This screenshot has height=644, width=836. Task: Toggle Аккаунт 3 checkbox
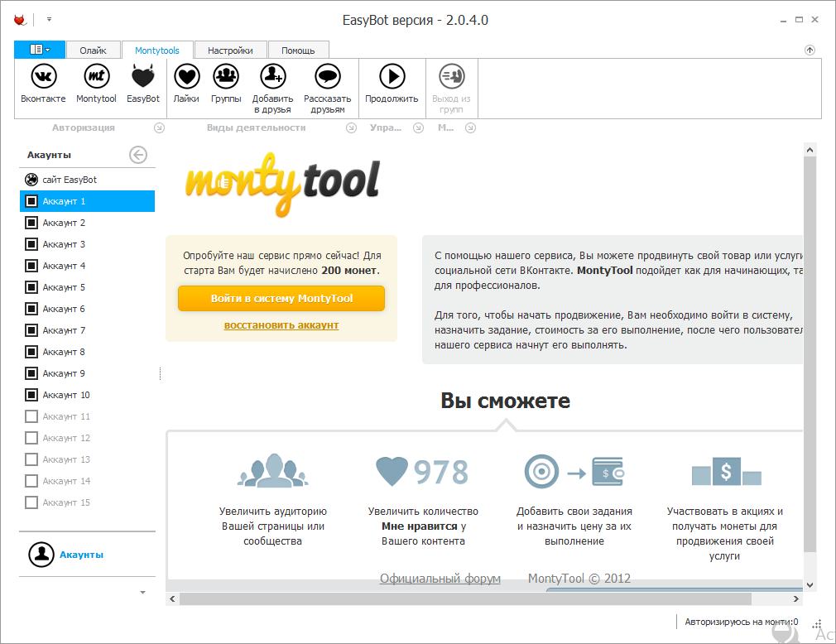(x=31, y=244)
